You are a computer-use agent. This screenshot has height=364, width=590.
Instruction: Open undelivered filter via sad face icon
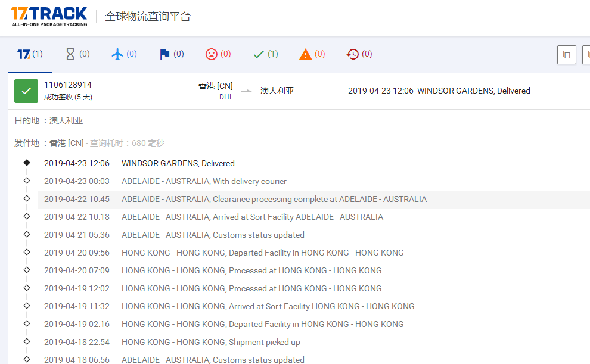pos(212,54)
